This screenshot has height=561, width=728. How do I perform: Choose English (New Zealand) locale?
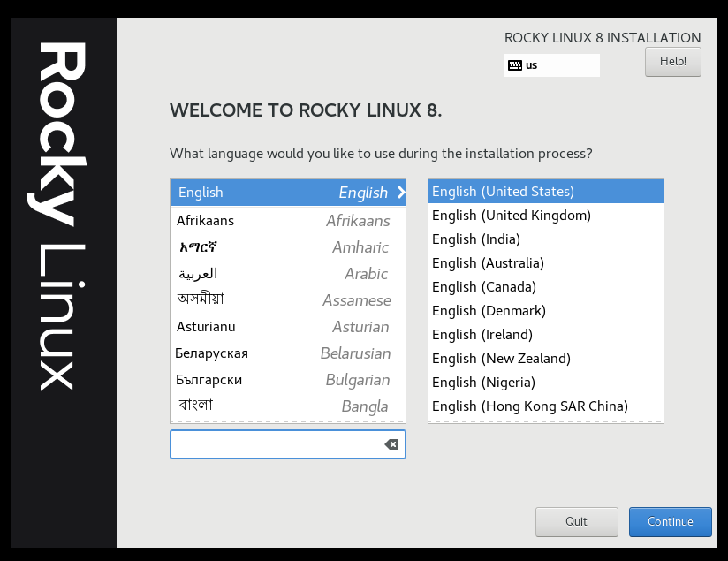(x=545, y=359)
